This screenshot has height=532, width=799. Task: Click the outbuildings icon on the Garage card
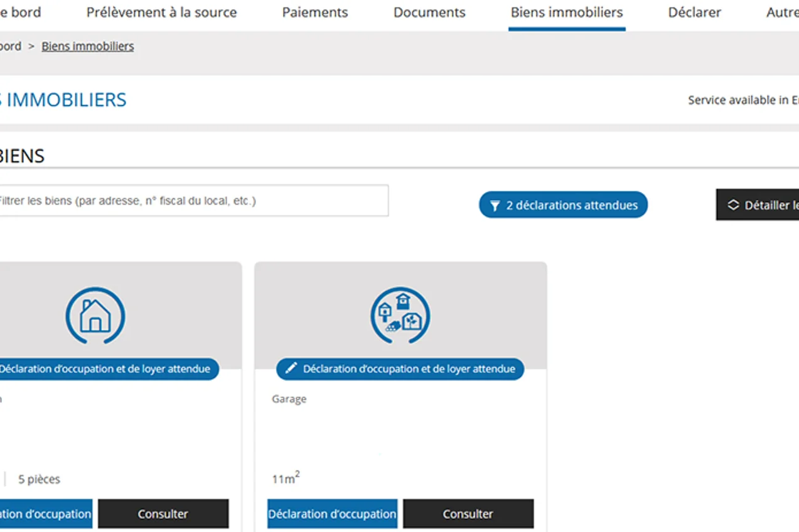[x=400, y=316]
